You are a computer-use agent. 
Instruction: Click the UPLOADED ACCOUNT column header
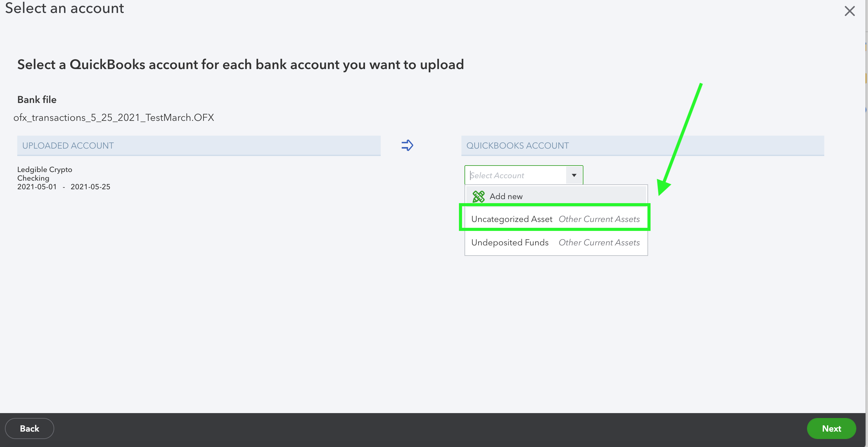tap(199, 146)
